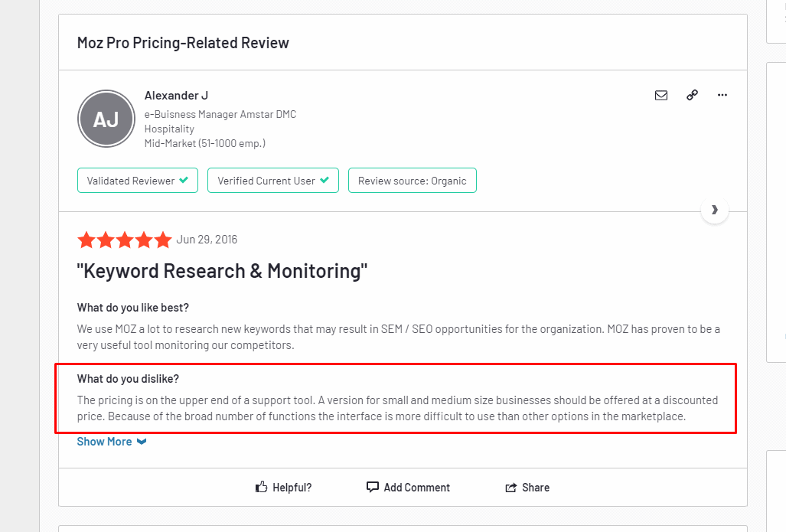Screen dimensions: 786x532
Task: Select the Moz Pro Pricing-Related Review heading
Action: 183,42
